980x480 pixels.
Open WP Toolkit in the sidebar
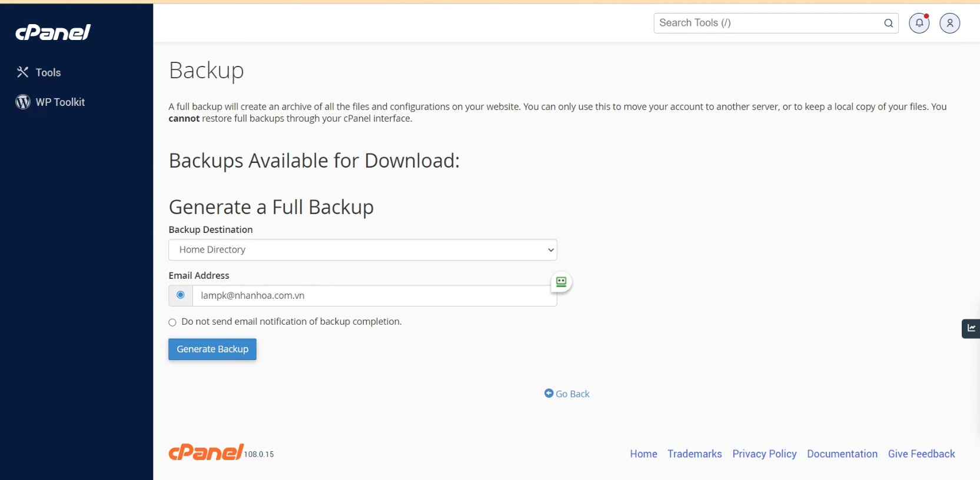tap(51, 102)
